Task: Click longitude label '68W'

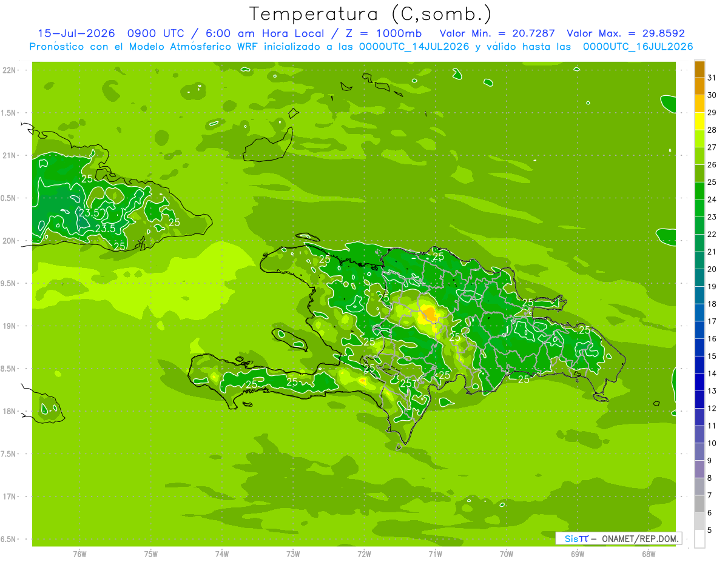Action: (x=649, y=555)
